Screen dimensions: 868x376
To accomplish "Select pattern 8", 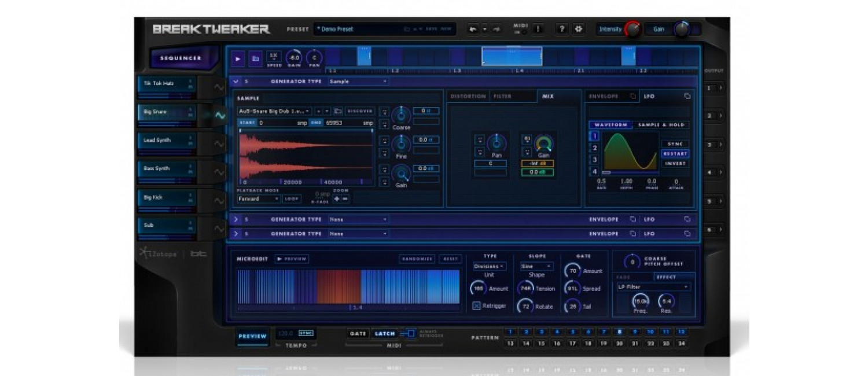I will tap(619, 332).
